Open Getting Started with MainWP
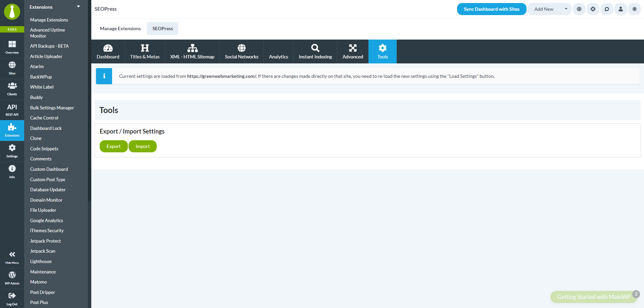The height and width of the screenshot is (308, 644). [x=594, y=297]
